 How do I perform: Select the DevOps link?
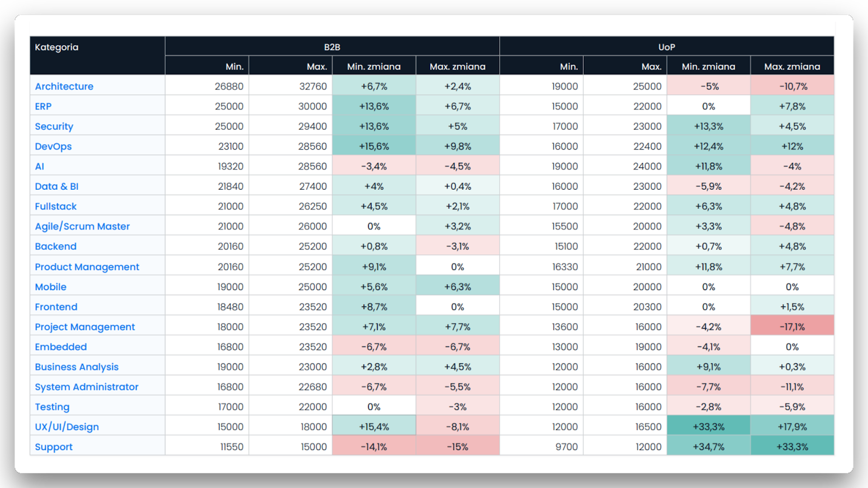[x=53, y=146]
